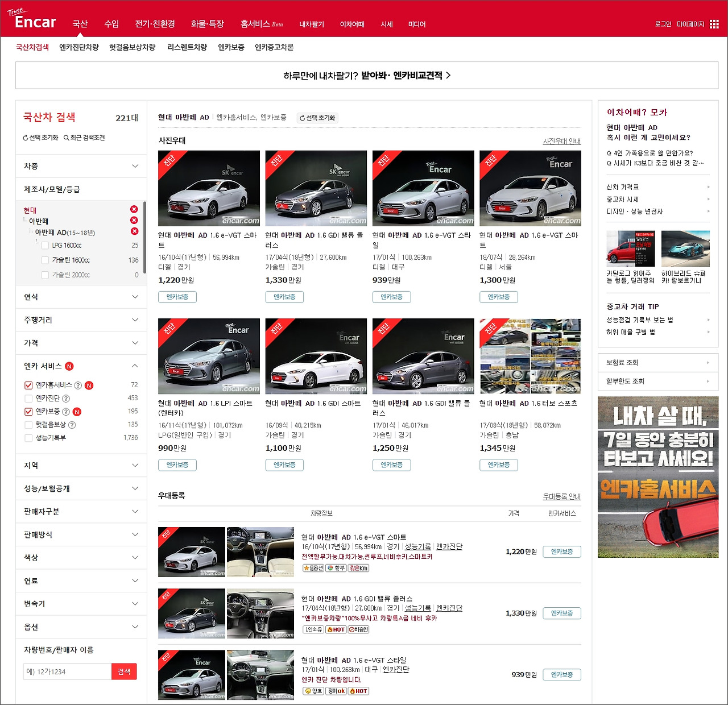Open 최근 검색조건 search icon link

tap(84, 138)
